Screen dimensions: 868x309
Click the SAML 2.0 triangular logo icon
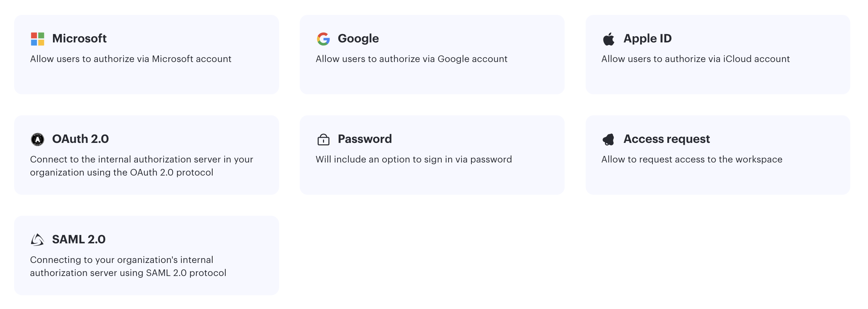[37, 240]
